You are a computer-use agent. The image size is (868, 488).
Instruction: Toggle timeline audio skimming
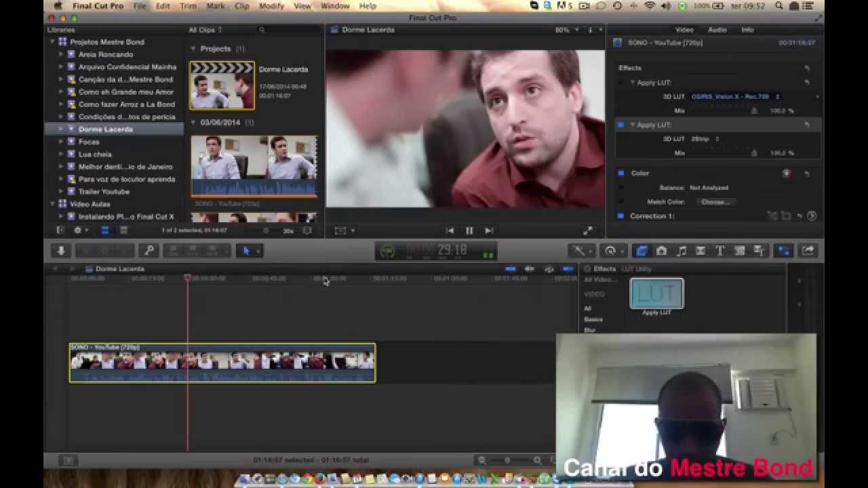tap(530, 269)
